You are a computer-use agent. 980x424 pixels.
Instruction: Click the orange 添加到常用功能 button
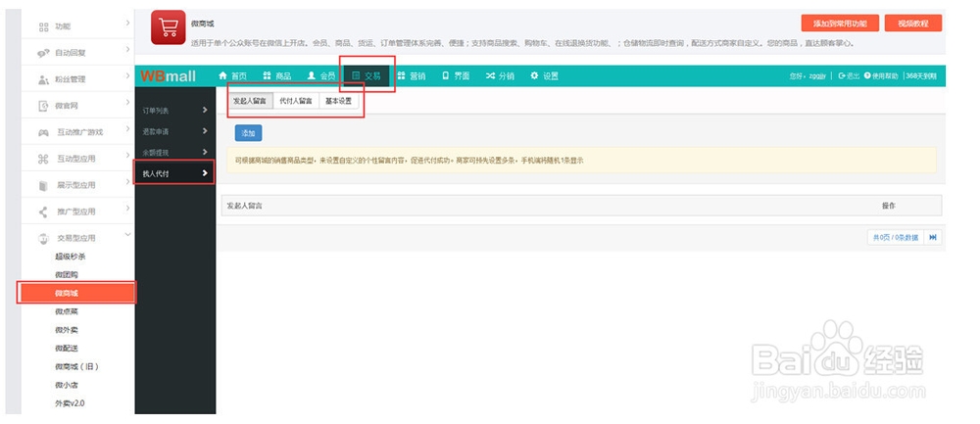[840, 24]
